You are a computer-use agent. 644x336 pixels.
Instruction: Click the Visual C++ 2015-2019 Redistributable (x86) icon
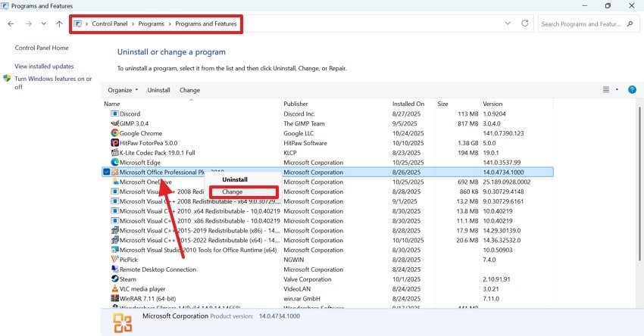(x=114, y=230)
